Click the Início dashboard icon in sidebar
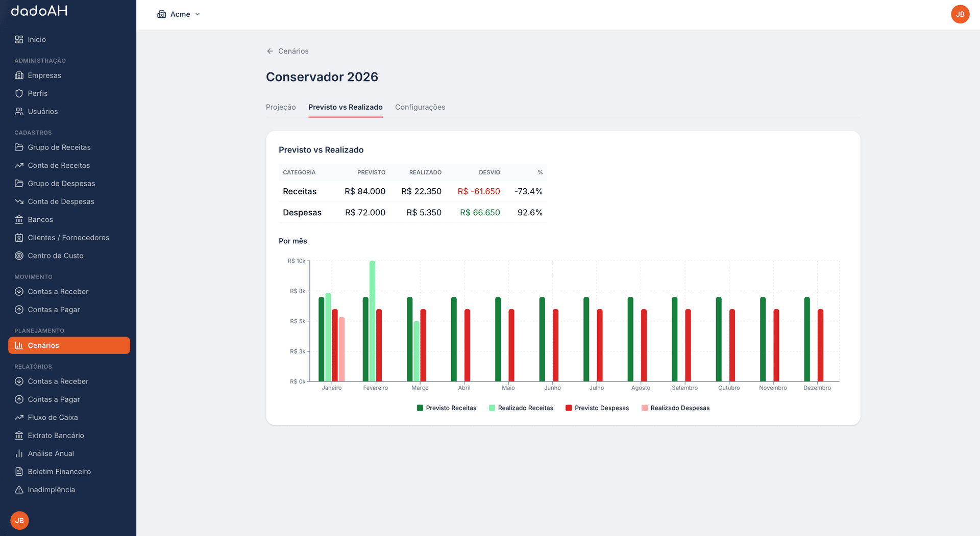The height and width of the screenshot is (536, 980). [19, 39]
